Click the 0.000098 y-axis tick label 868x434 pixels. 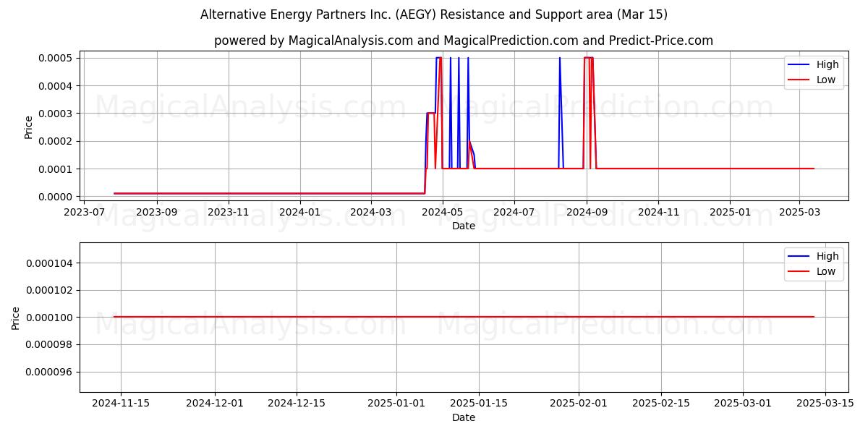[50, 344]
